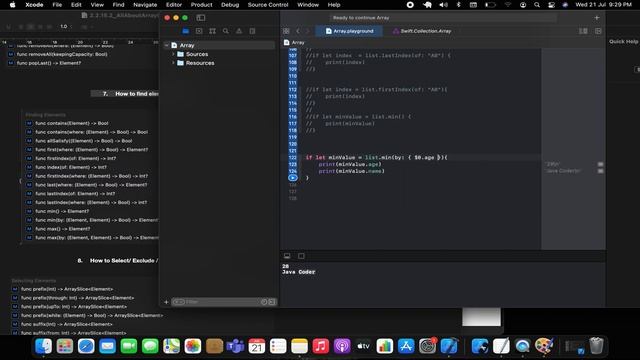
Task: Toggle the navigator sidebar in Xcode toolbar
Action: tap(200, 18)
